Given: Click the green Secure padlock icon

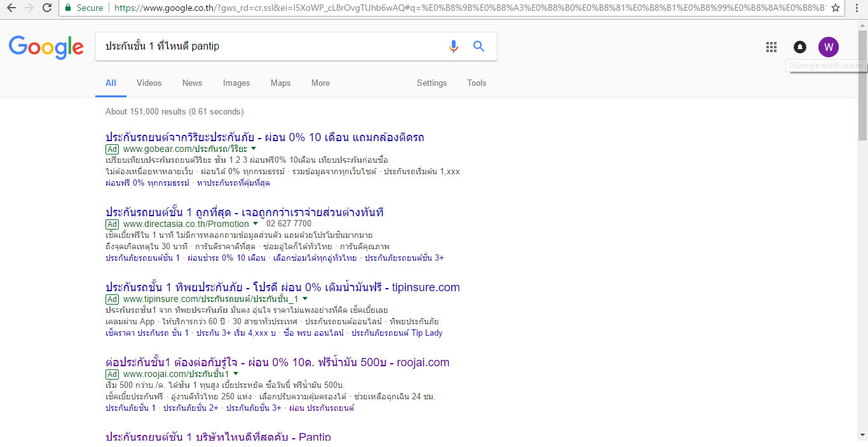Looking at the screenshot, I should click(67, 8).
